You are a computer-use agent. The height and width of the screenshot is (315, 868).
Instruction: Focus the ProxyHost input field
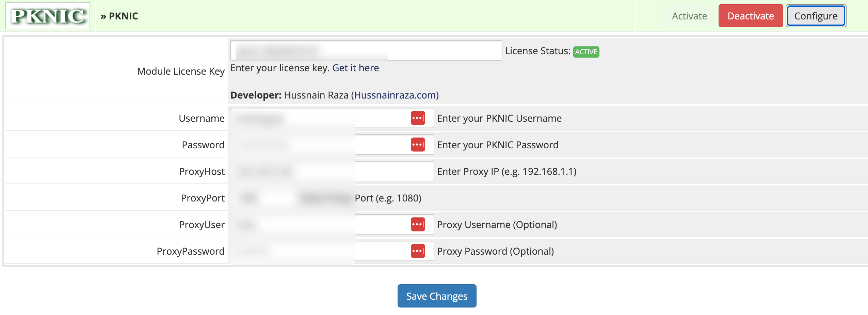point(332,171)
